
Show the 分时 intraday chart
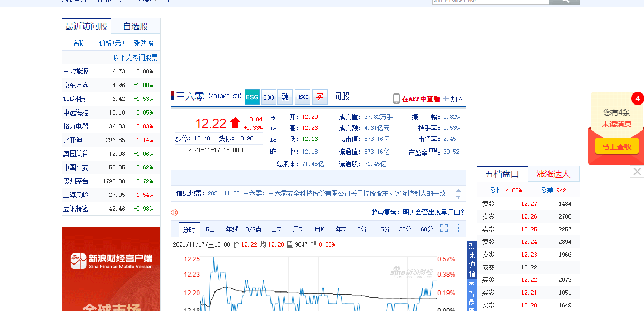pos(189,229)
